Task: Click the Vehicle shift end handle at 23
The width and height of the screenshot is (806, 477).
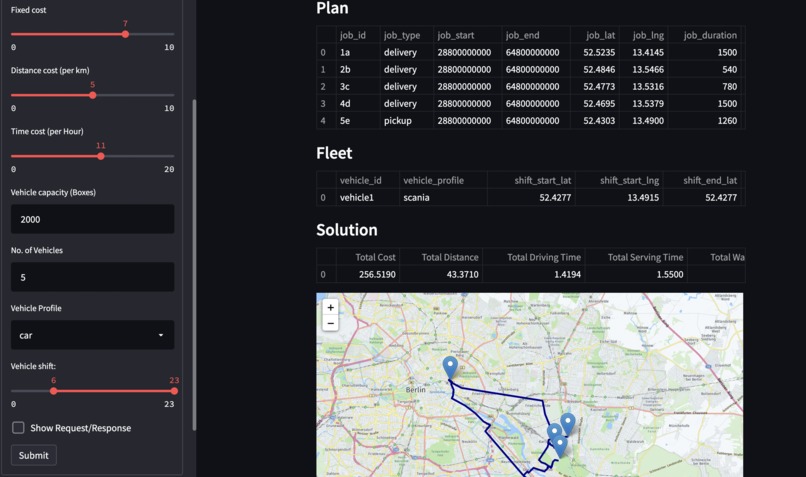Action: click(174, 391)
